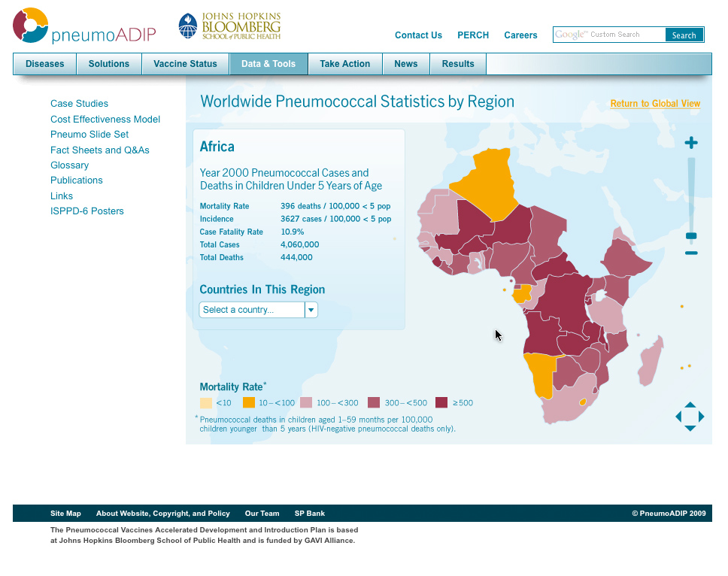The image size is (728, 576).
Task: Click the pneumoADIP logo
Action: click(x=83, y=26)
